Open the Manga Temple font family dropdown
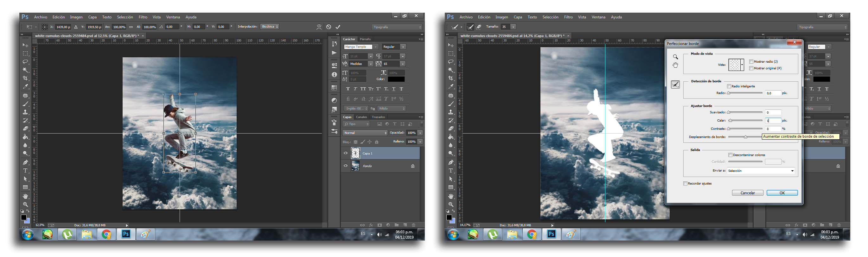Image resolution: width=868 pixels, height=257 pixels. [x=375, y=47]
